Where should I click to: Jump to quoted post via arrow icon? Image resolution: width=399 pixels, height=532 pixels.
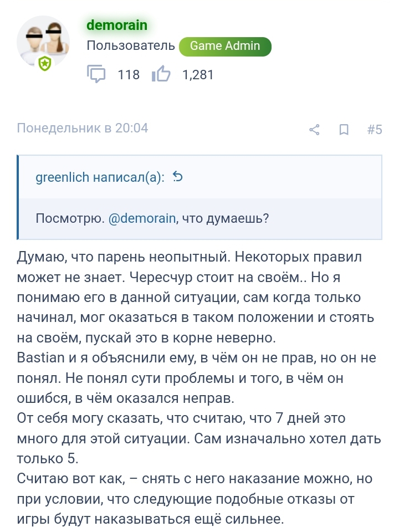(x=178, y=177)
